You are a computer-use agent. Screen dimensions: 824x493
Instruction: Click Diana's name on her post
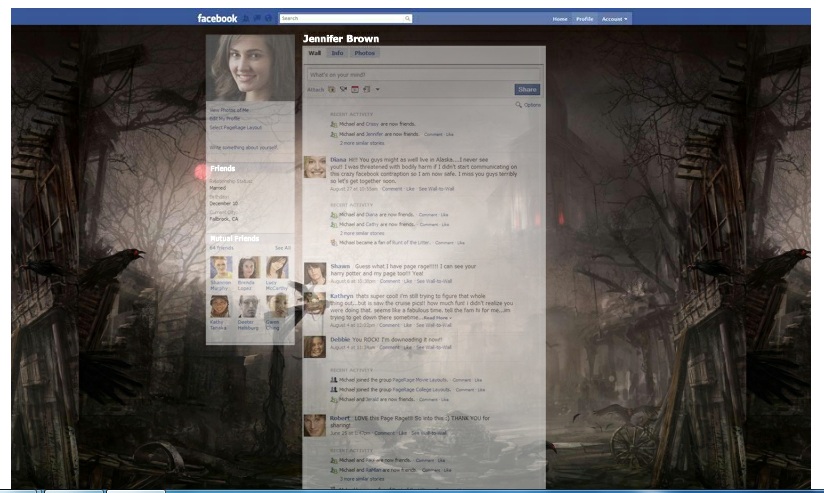pos(338,160)
